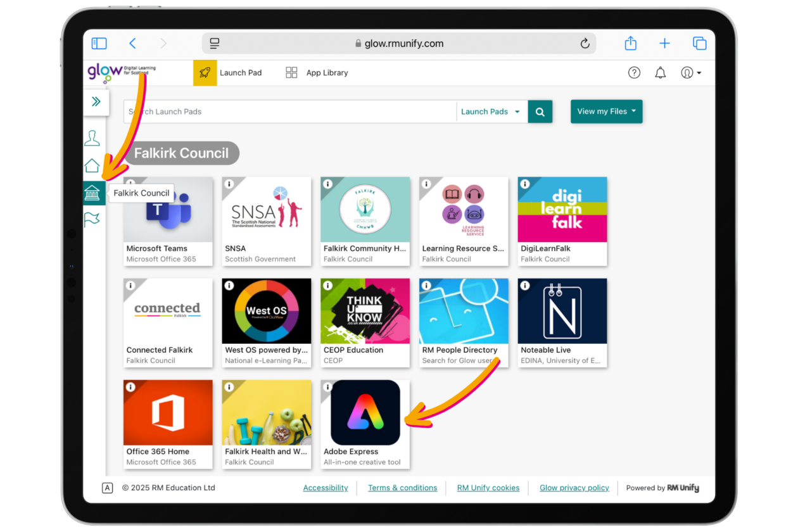Open the Glow privacy policy link

pyautogui.click(x=574, y=488)
